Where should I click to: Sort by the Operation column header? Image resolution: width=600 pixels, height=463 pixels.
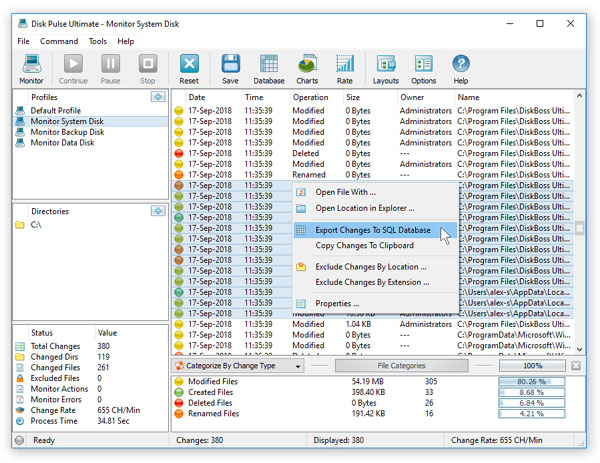(x=316, y=97)
